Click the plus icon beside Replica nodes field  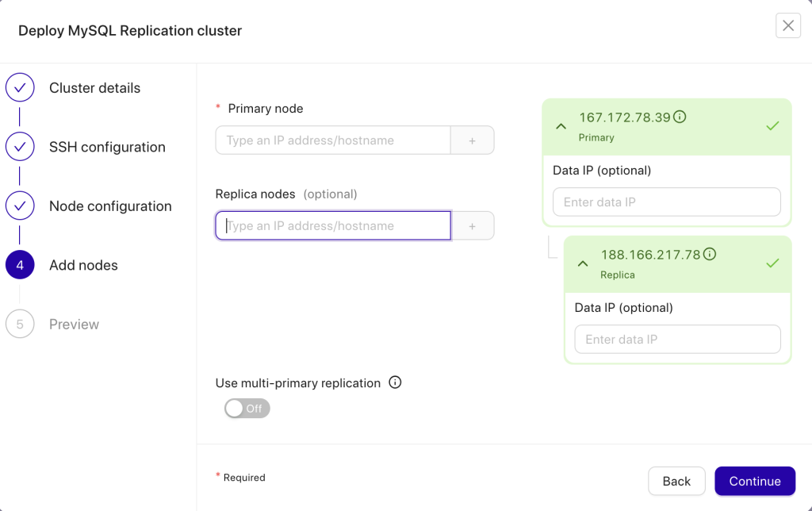coord(472,225)
